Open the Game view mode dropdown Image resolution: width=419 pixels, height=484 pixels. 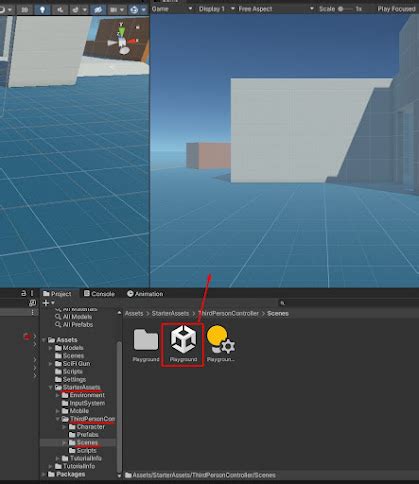click(x=172, y=9)
